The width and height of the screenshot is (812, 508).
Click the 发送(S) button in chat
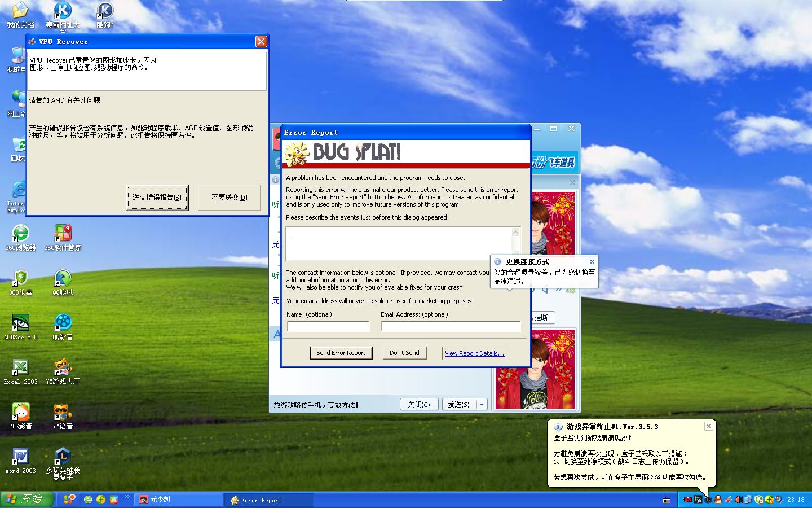459,405
